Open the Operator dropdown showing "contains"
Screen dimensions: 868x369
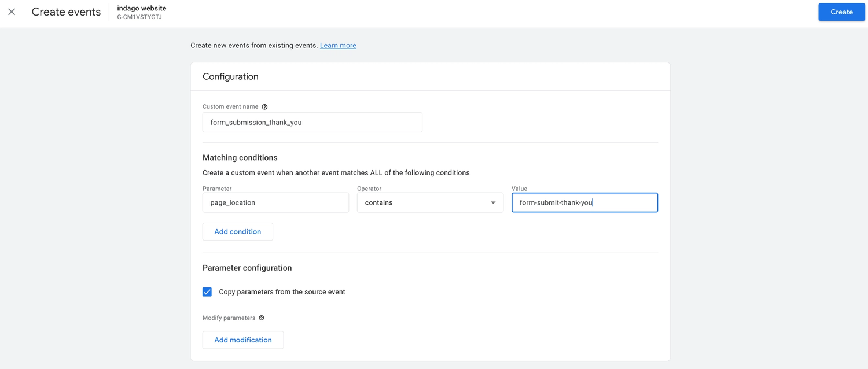click(430, 202)
